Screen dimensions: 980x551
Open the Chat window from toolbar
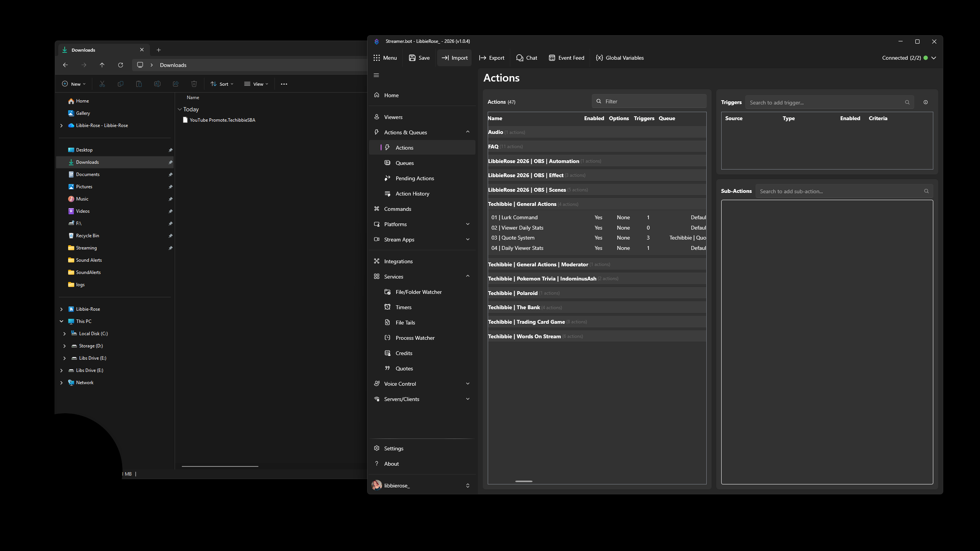(x=526, y=58)
